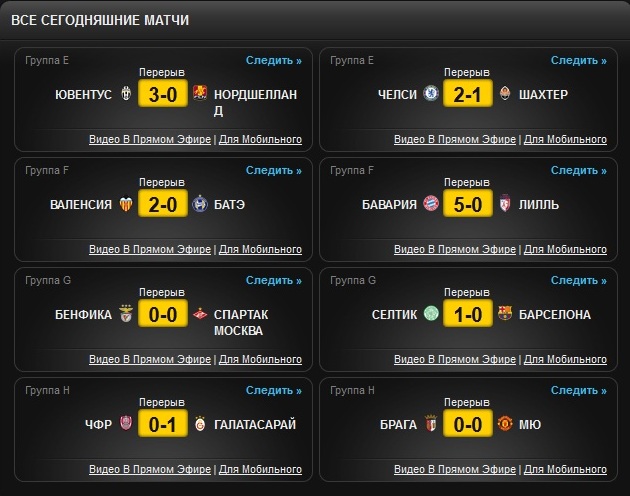Click the Manchester United crest
The height and width of the screenshot is (496, 630).
point(505,424)
